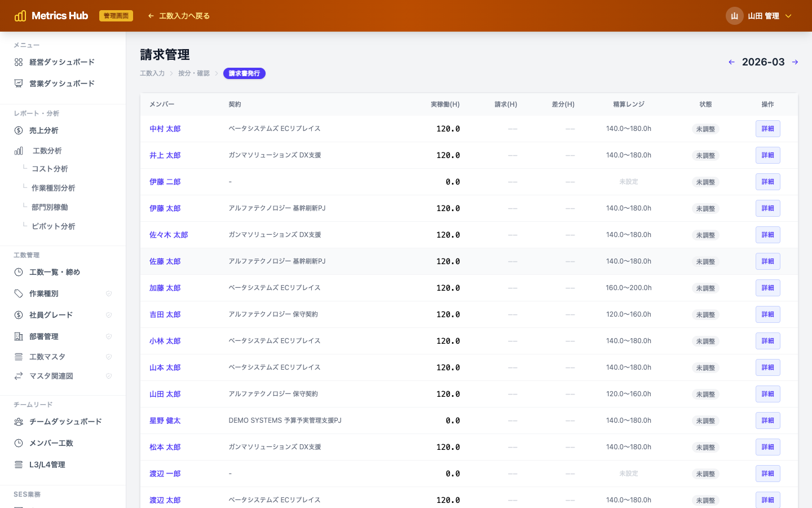Click 詳細 button for 伊藤 太郎
Viewport: 812px width, 508px height.
tap(767, 208)
